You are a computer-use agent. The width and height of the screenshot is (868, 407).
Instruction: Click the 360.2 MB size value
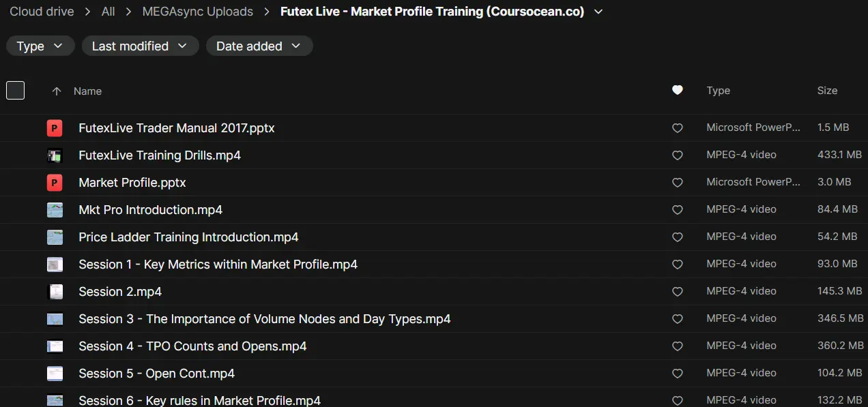841,346
